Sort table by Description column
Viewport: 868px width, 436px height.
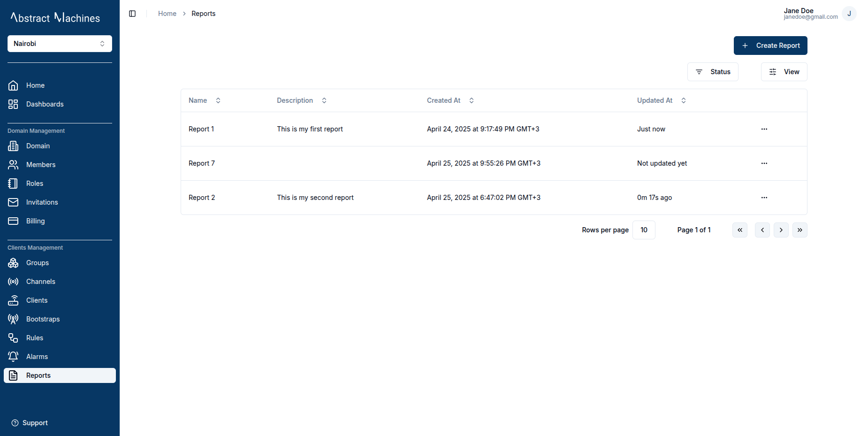tap(302, 100)
